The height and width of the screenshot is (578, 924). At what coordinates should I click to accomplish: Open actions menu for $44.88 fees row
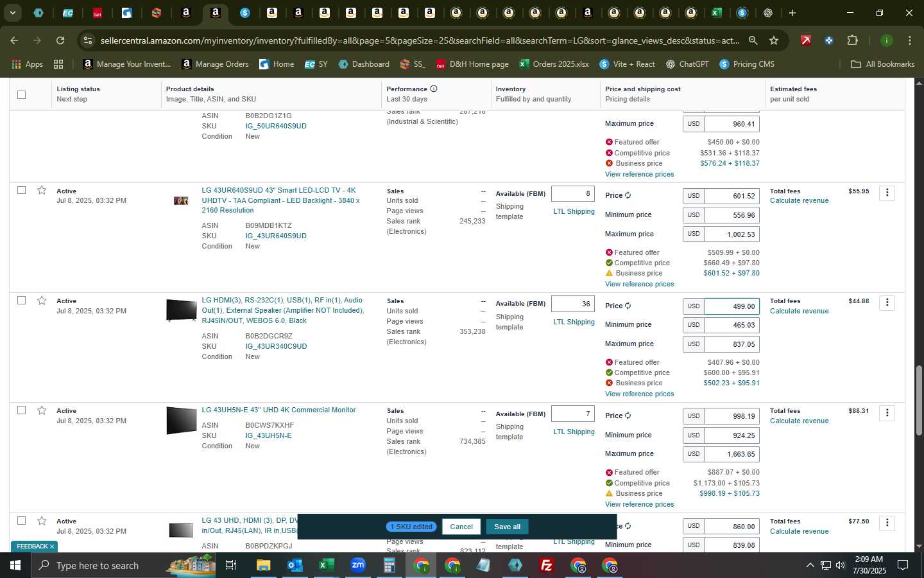pos(887,302)
